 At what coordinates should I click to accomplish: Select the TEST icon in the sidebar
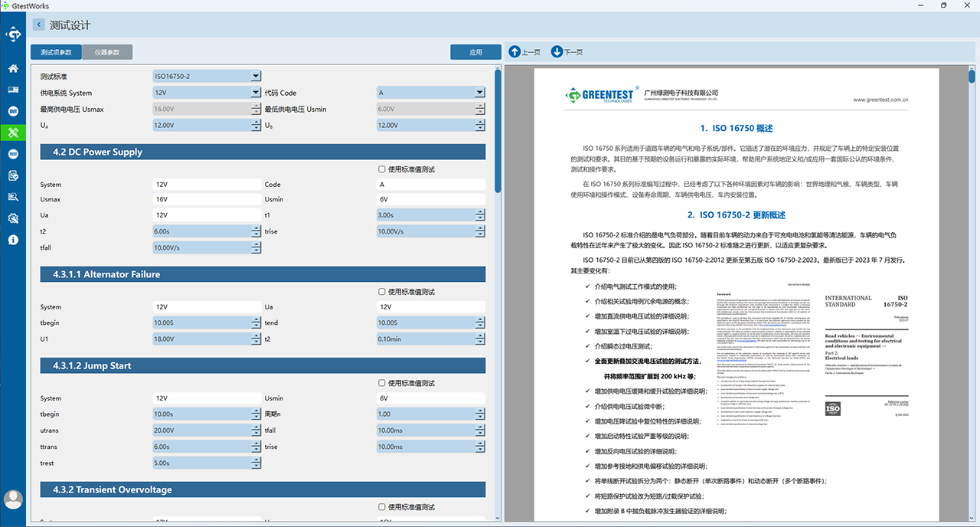coord(13,154)
